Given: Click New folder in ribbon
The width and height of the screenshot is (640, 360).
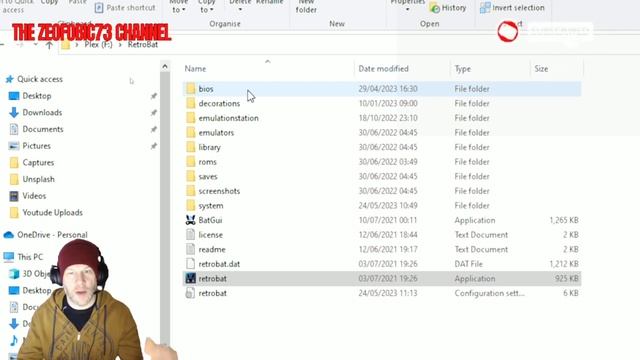Looking at the screenshot, I should (x=306, y=7).
